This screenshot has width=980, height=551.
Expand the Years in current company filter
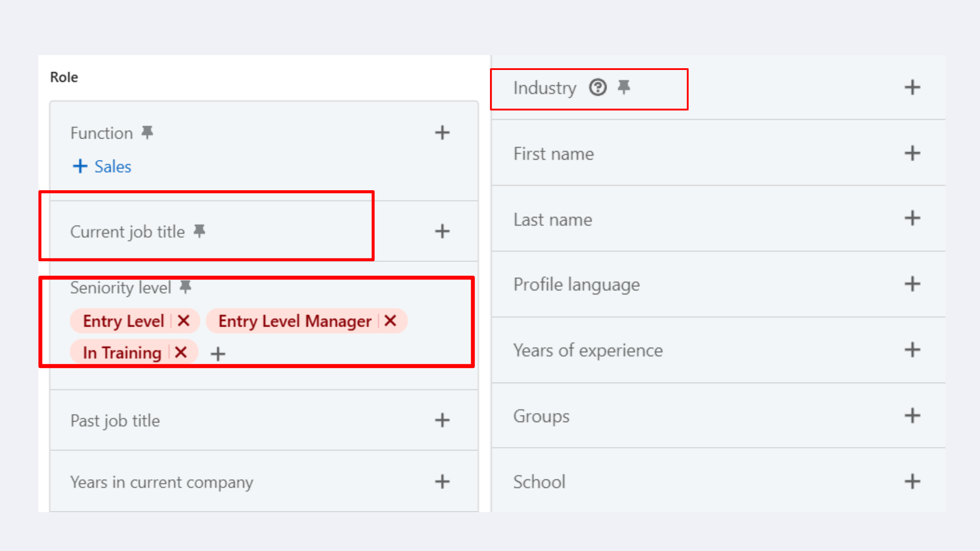pyautogui.click(x=442, y=481)
